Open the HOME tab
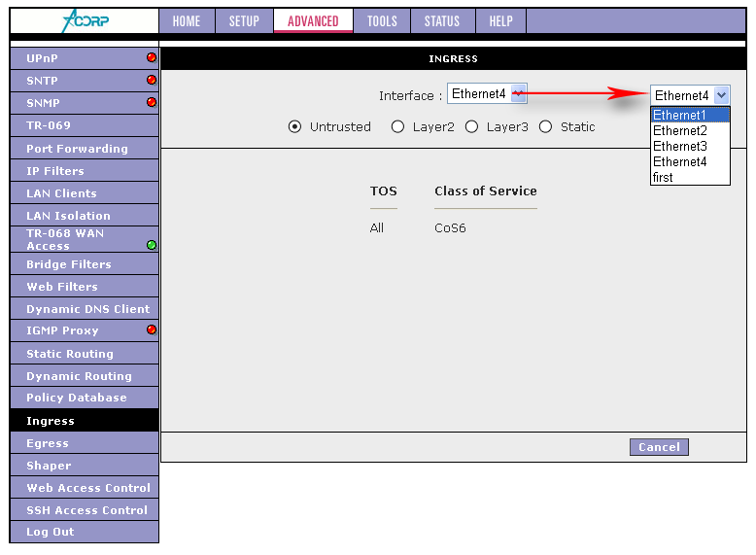756x555 pixels. (x=187, y=21)
